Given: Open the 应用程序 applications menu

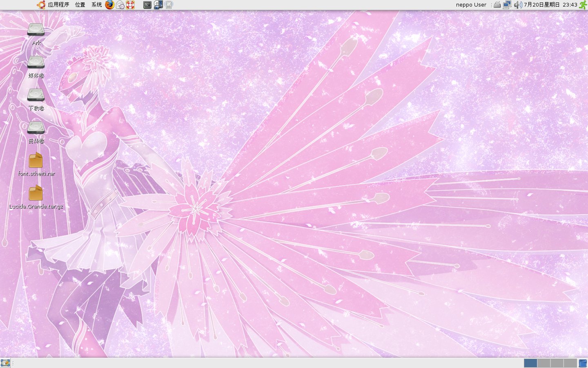Looking at the screenshot, I should click(58, 5).
